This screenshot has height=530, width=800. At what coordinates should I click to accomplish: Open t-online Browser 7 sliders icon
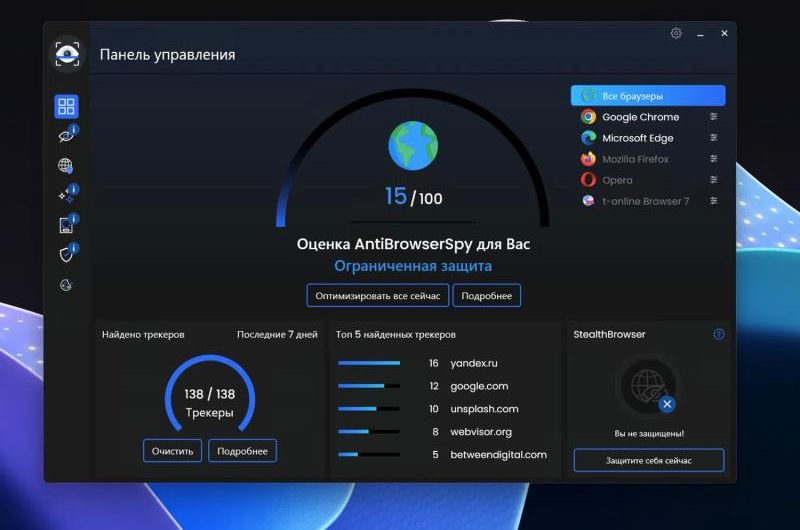pos(714,200)
